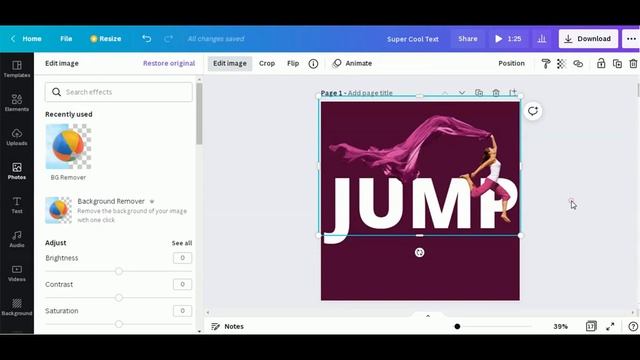Open the Photos sidebar panel
The image size is (640, 360).
[17, 171]
